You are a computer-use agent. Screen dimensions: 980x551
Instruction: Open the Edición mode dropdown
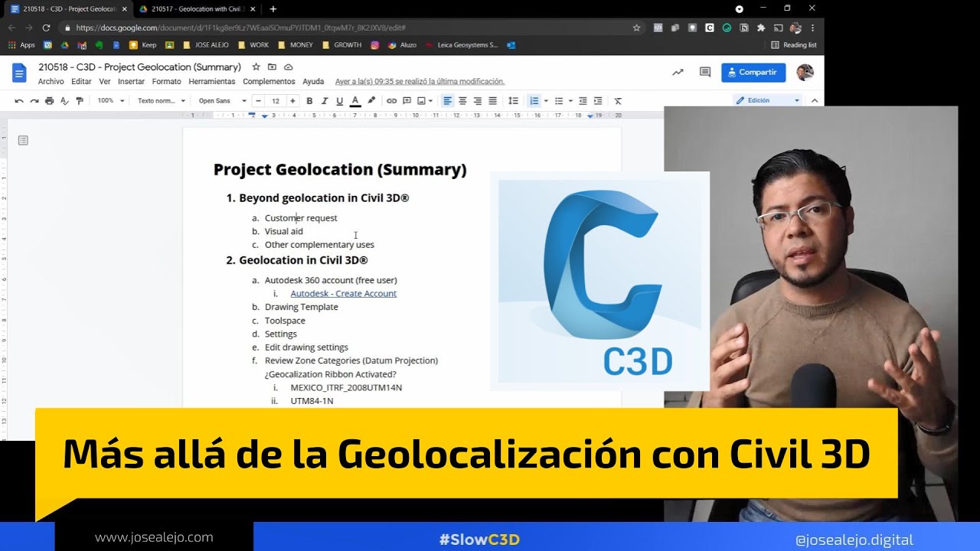click(767, 100)
